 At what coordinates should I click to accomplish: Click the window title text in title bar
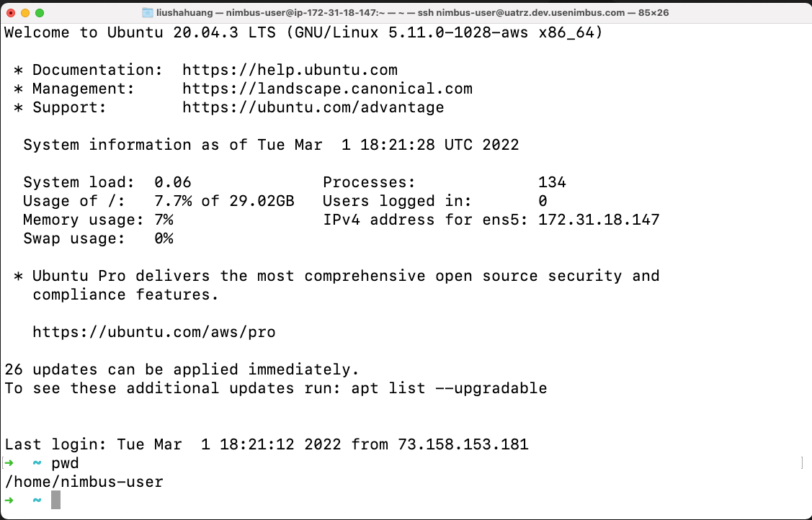tap(412, 12)
